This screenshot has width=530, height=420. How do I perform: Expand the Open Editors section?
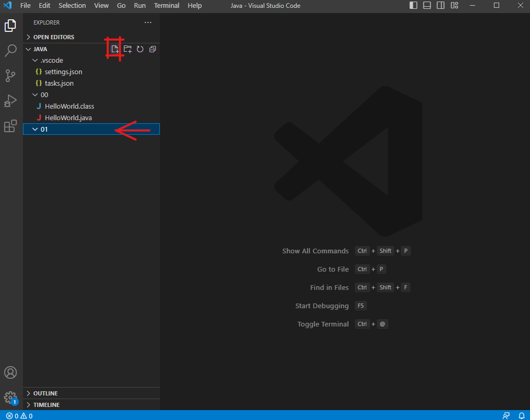click(54, 37)
